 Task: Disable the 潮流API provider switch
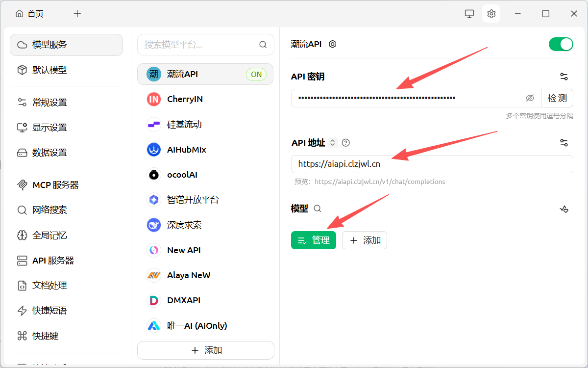pos(561,44)
